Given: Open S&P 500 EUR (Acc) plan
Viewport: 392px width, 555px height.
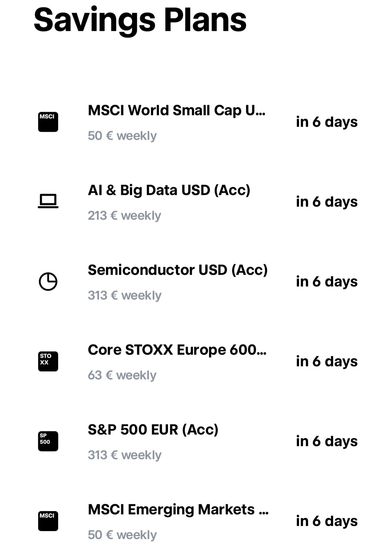Looking at the screenshot, I should [x=196, y=442].
